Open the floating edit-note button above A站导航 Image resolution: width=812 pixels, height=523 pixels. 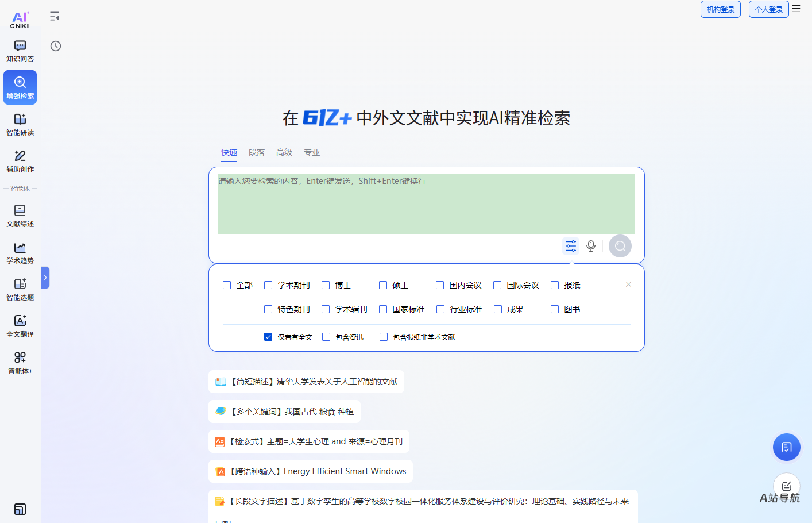tap(787, 486)
